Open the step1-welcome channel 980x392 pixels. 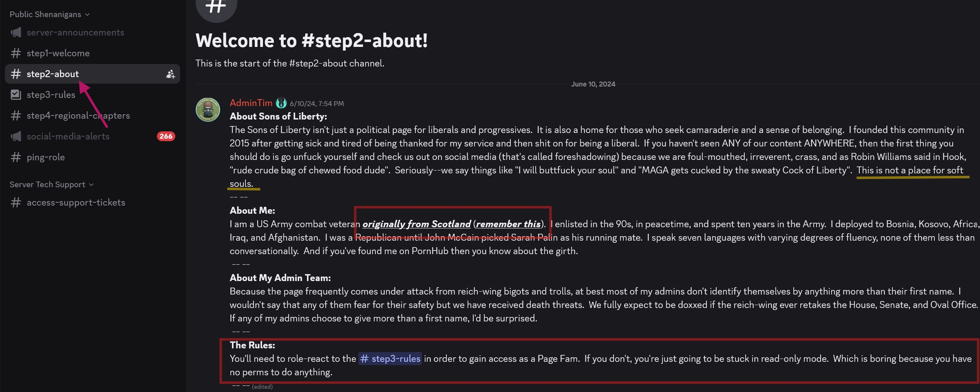93,53
